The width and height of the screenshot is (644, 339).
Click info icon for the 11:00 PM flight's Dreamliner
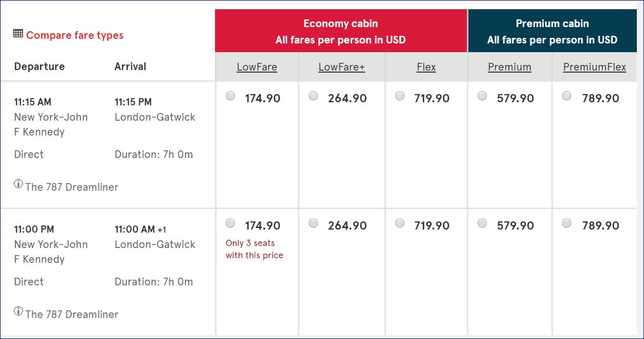coord(18,311)
